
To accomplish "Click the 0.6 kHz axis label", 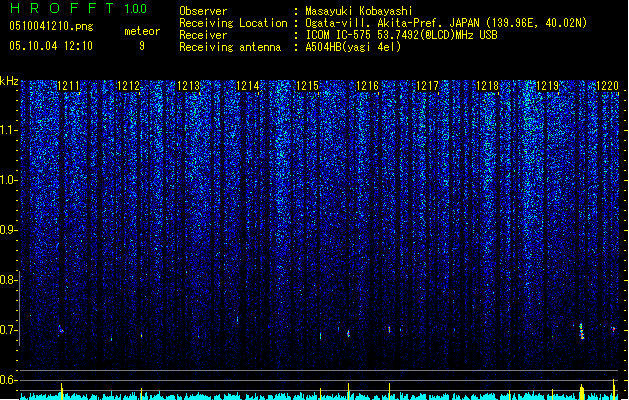I will click(8, 380).
